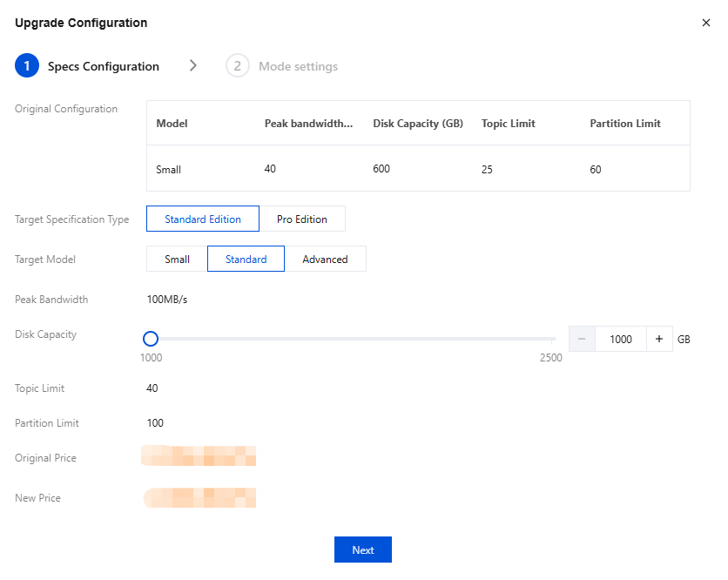Click the disk capacity value input field
This screenshot has height=580, width=728.
click(x=621, y=339)
